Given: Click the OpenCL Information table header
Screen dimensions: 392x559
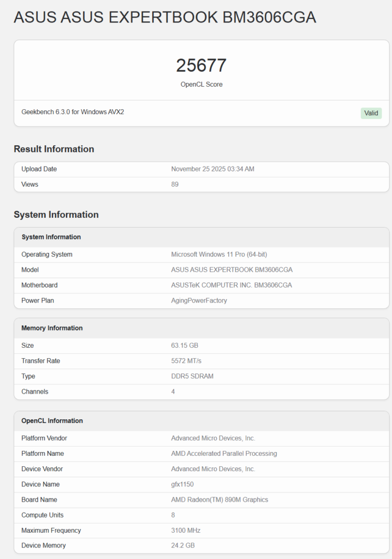Looking at the screenshot, I should pyautogui.click(x=52, y=421).
